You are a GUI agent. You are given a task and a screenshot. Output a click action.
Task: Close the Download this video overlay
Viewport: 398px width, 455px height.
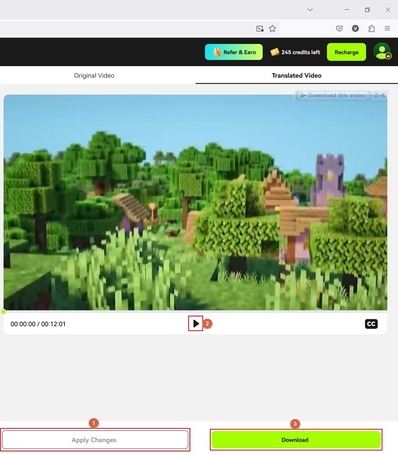coord(383,95)
